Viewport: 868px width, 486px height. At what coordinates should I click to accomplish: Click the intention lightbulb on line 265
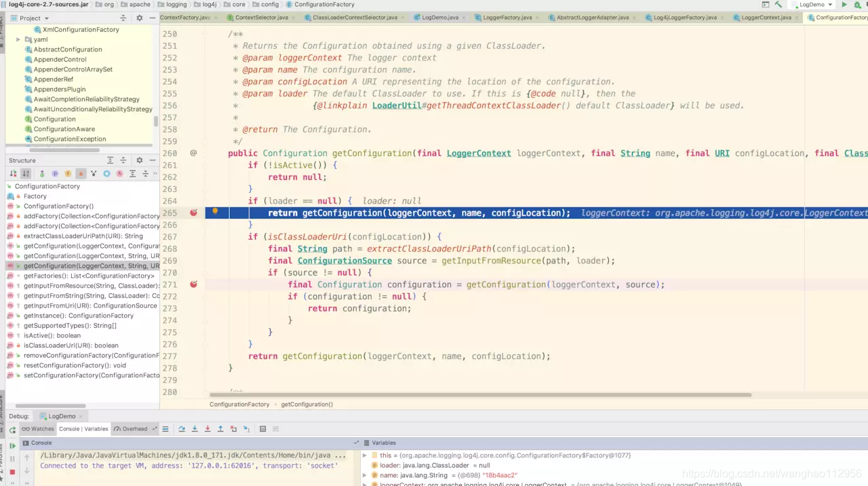coord(215,212)
